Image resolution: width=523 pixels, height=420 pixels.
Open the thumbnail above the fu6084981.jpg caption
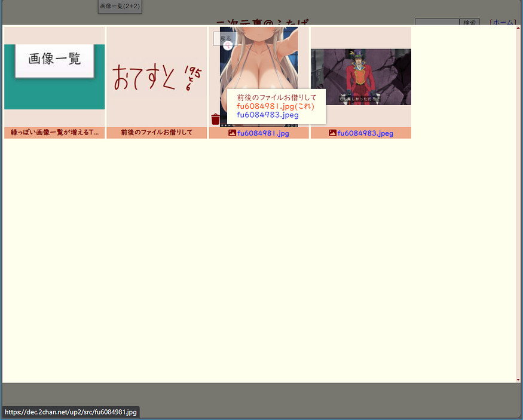click(258, 60)
